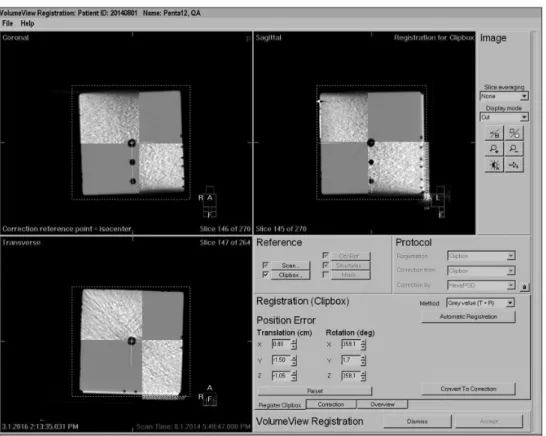
Task: Click the 'Slice 145 of 270' text
Action: (281, 229)
